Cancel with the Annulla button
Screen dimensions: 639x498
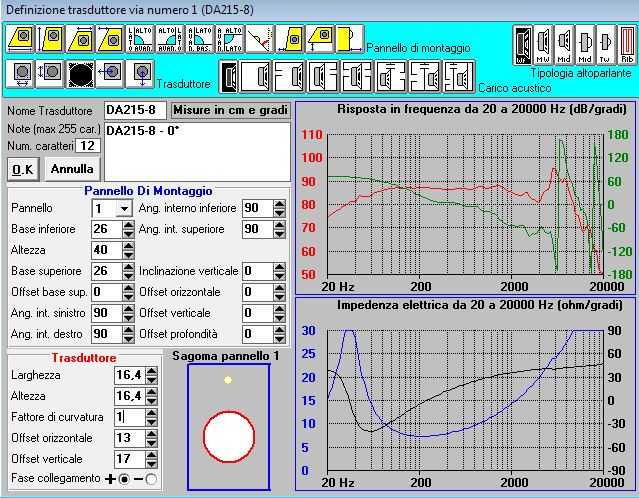tap(72, 169)
